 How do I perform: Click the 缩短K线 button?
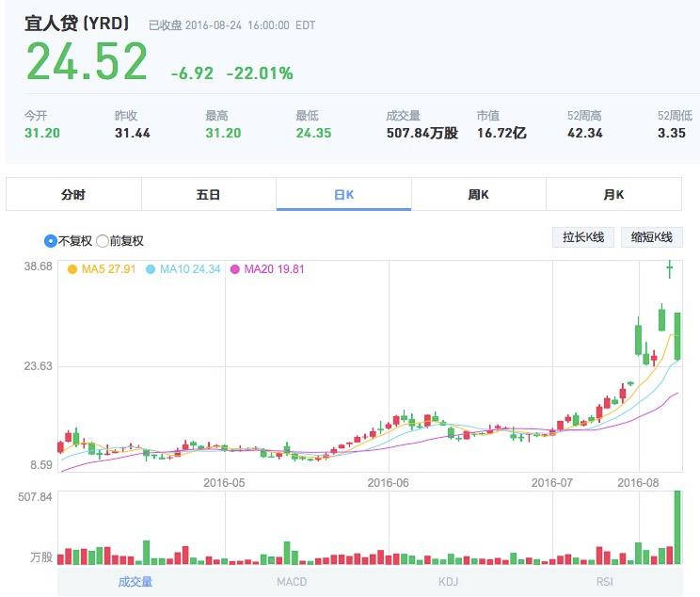(x=652, y=237)
